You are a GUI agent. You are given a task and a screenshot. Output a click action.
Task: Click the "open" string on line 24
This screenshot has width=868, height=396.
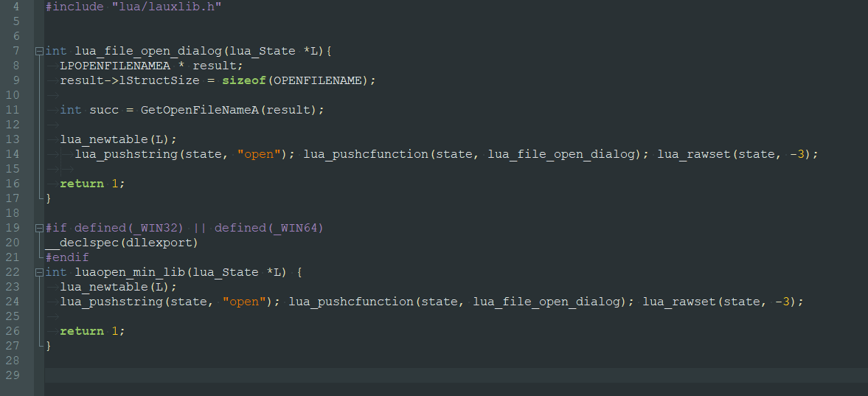pyautogui.click(x=244, y=302)
